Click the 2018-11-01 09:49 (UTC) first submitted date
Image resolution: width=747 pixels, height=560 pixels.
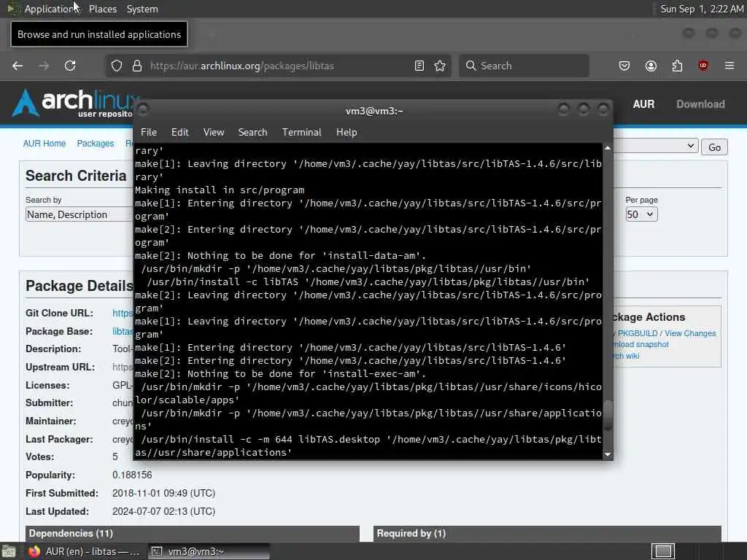point(163,494)
